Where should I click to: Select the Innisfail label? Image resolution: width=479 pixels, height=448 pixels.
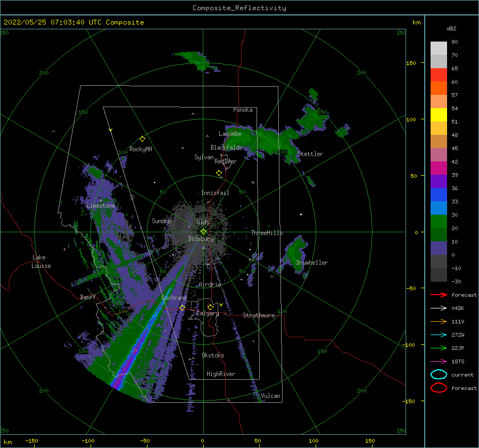pyautogui.click(x=215, y=193)
